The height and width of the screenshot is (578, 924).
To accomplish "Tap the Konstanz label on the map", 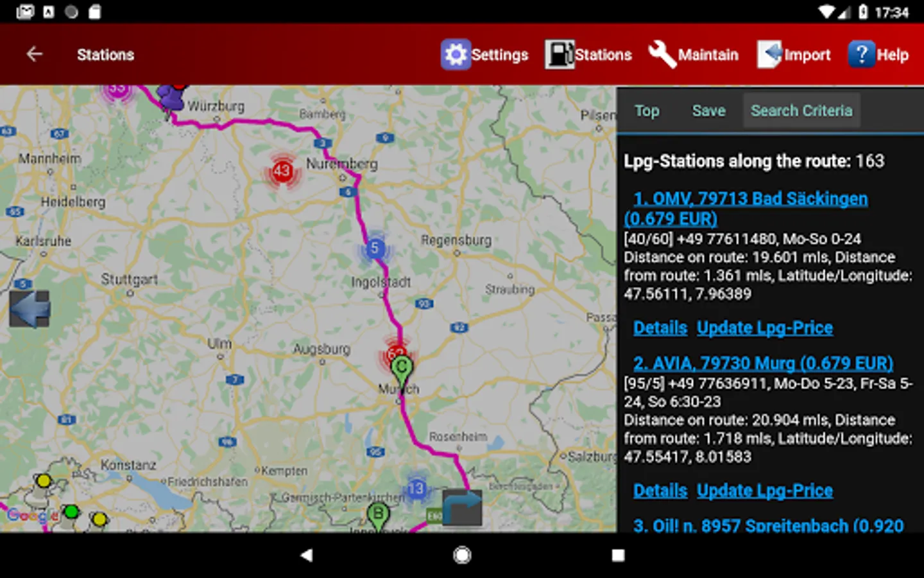I will 128,464.
